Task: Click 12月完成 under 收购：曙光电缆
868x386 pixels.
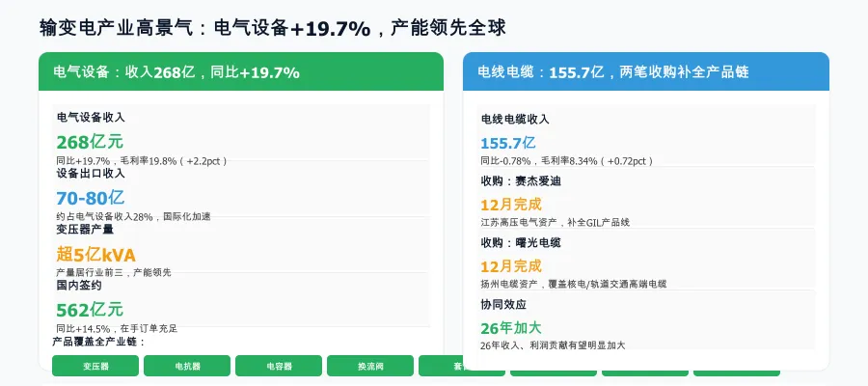Action: click(x=511, y=265)
